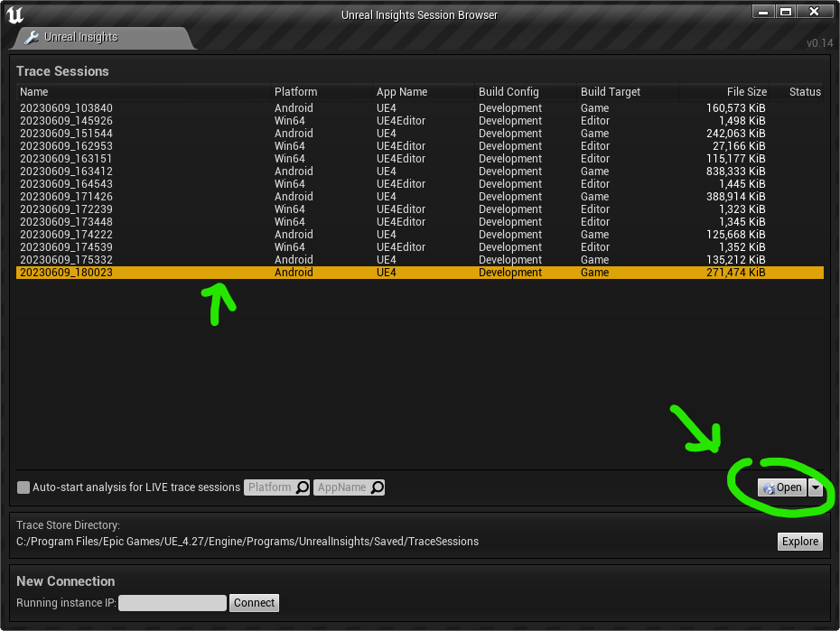
Task: Select session 20230609_103840
Action: (x=420, y=108)
